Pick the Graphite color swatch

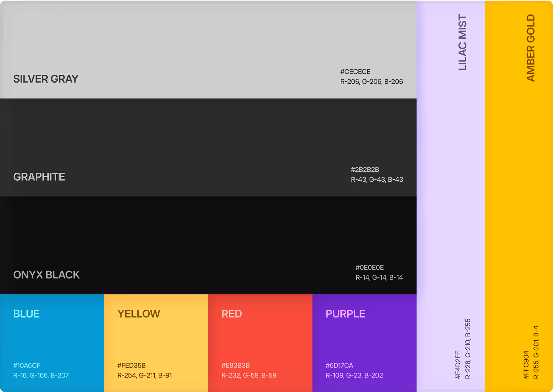tap(208, 147)
